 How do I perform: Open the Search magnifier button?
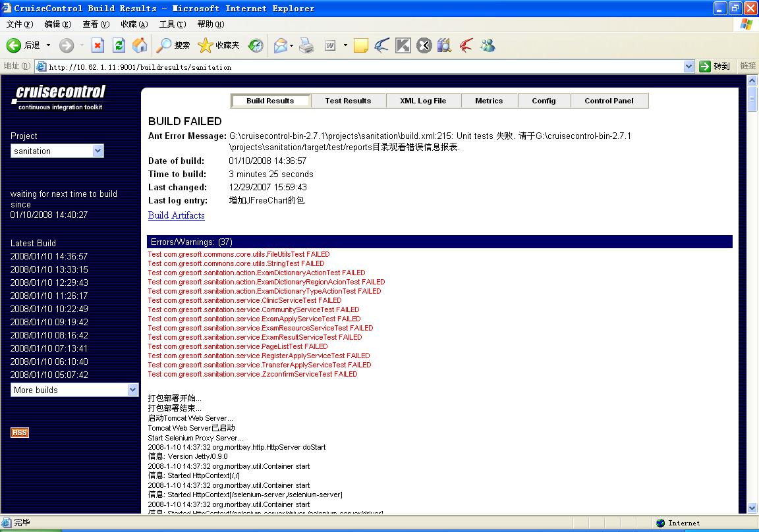point(173,45)
